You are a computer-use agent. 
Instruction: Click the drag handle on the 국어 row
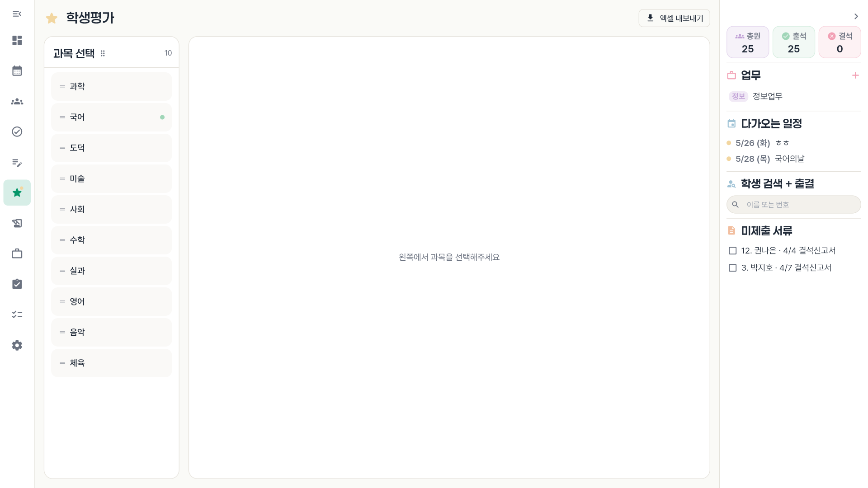(62, 117)
